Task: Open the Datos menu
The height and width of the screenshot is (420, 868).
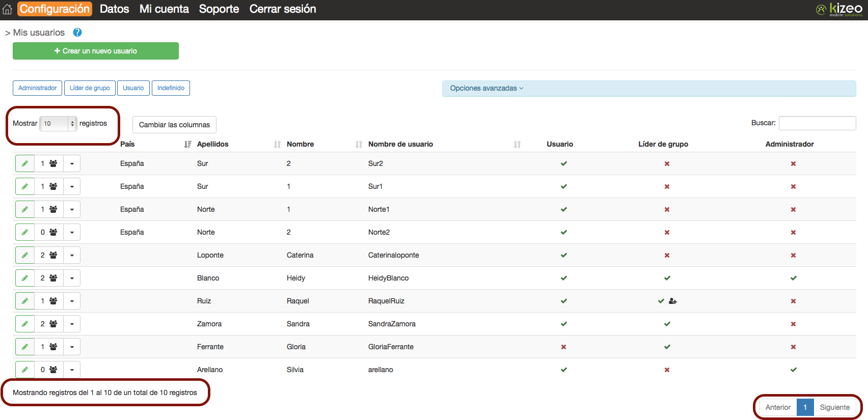Action: [114, 9]
